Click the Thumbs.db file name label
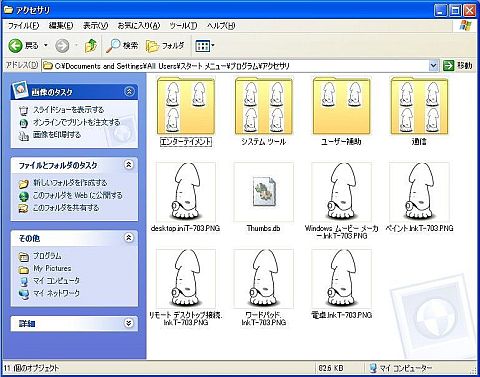480x377 pixels. pos(263,228)
